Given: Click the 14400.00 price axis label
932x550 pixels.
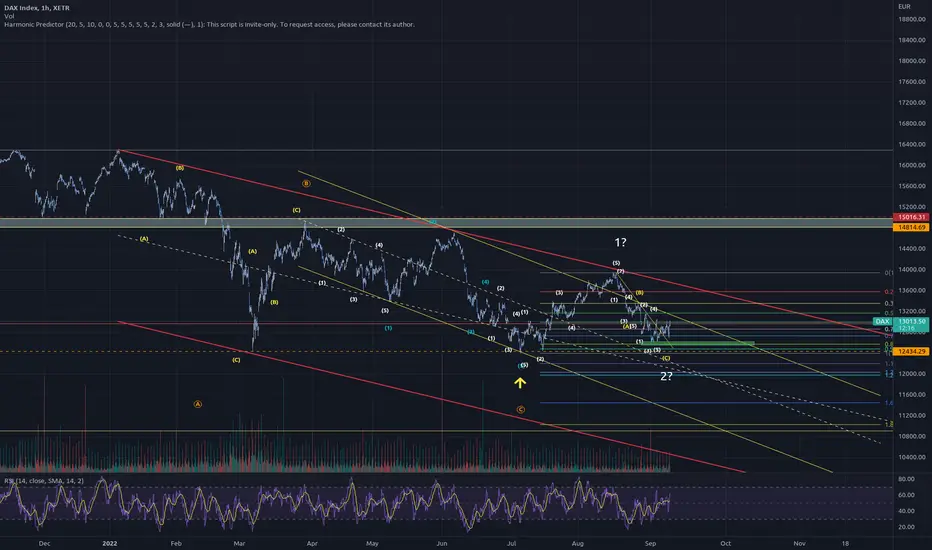Looking at the screenshot, I should (x=912, y=249).
